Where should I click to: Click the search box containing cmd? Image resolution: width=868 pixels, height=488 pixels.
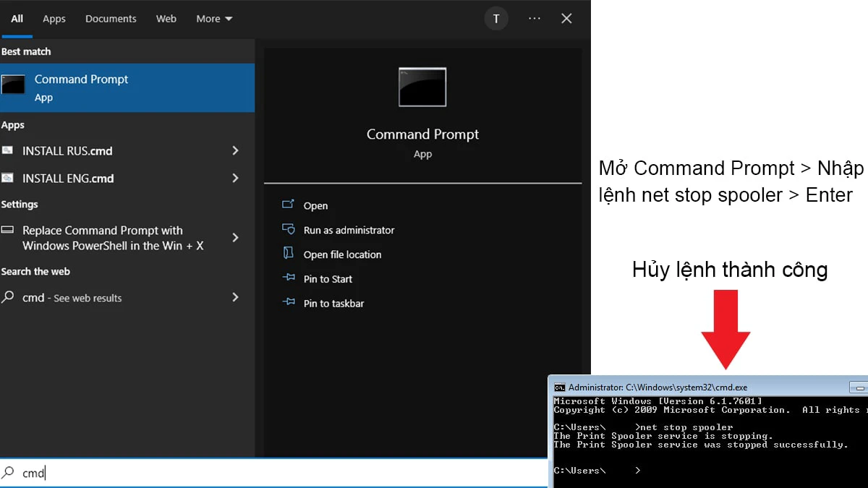273,473
